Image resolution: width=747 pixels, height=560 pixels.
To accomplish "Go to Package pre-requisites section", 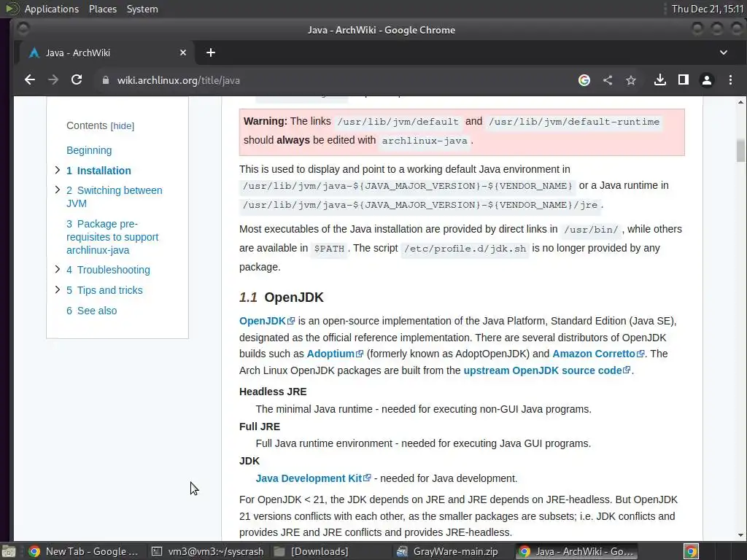I will click(x=112, y=237).
